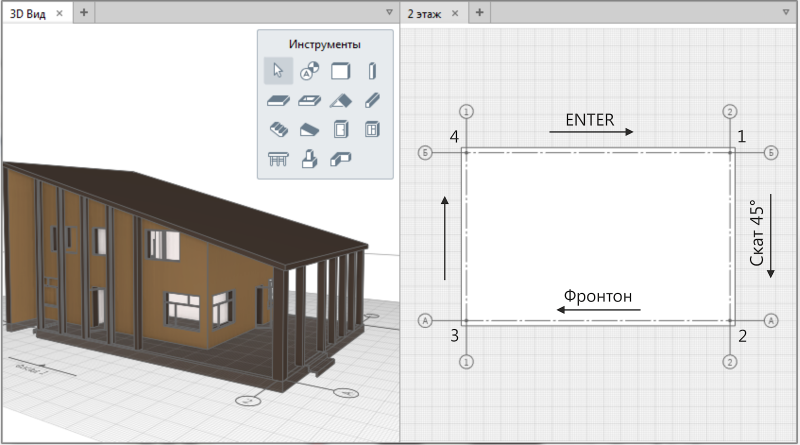Add a new tab next to 3D Вид
The width and height of the screenshot is (800, 445).
84,12
